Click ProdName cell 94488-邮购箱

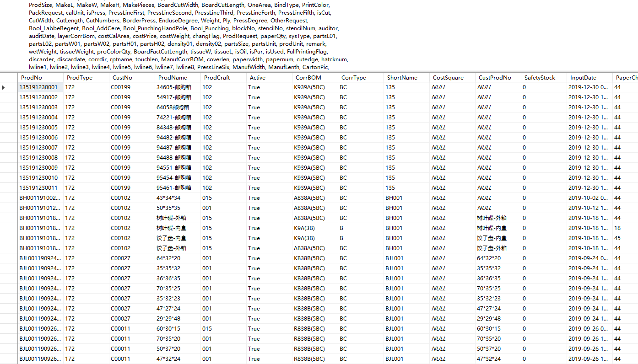[178, 158]
